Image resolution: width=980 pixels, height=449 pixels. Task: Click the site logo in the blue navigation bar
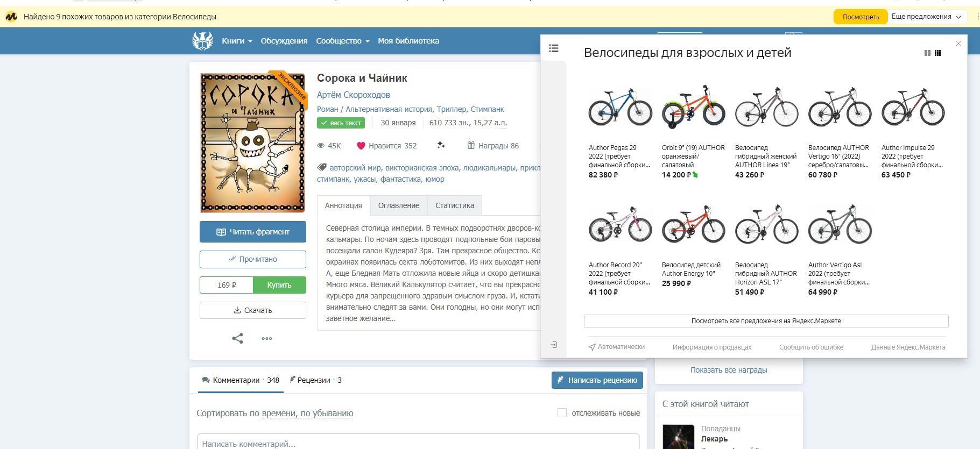[203, 41]
